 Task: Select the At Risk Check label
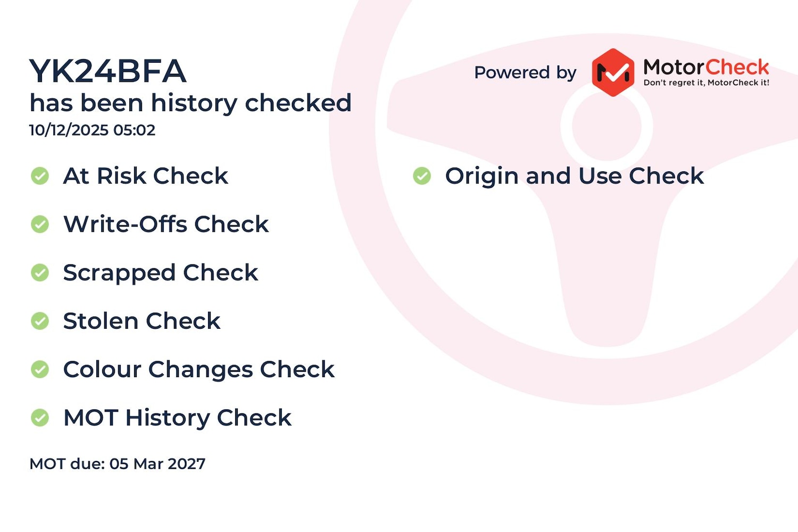145,176
